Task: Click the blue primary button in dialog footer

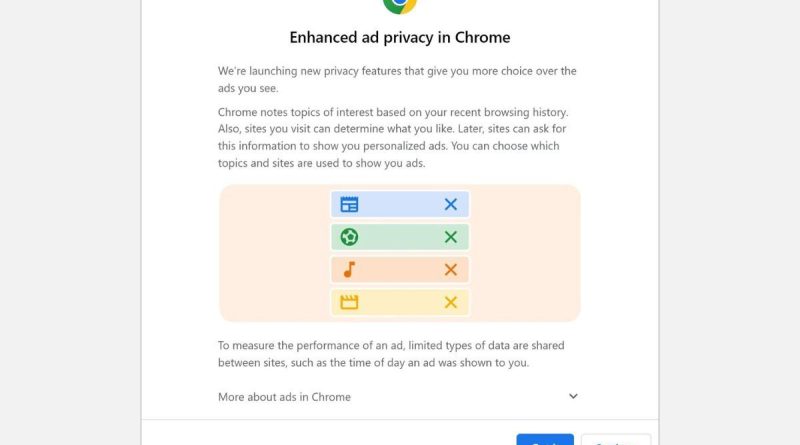Action: [545, 439]
